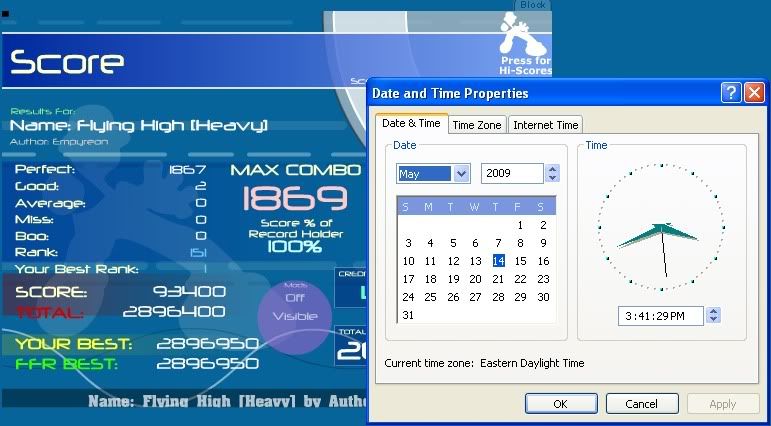Image resolution: width=771 pixels, height=426 pixels.
Task: Click the year field showing 2009
Action: [511, 174]
